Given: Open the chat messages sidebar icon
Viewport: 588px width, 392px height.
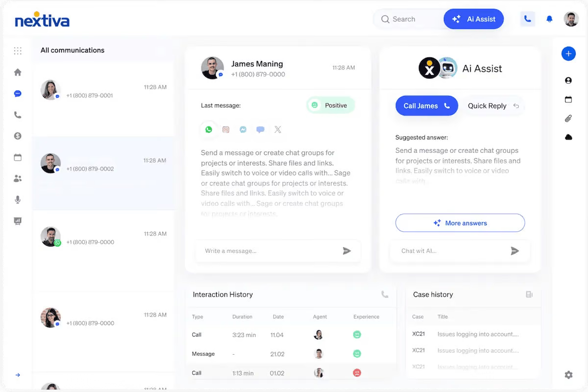Looking at the screenshot, I should [x=18, y=94].
